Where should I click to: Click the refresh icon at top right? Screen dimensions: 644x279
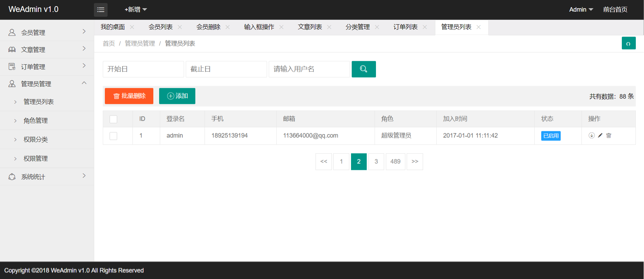click(628, 43)
